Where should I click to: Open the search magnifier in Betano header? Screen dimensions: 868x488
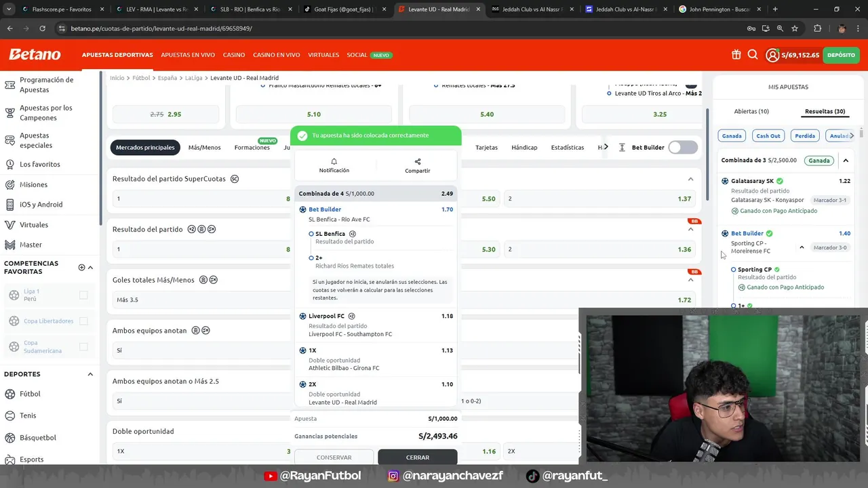pyautogui.click(x=753, y=55)
